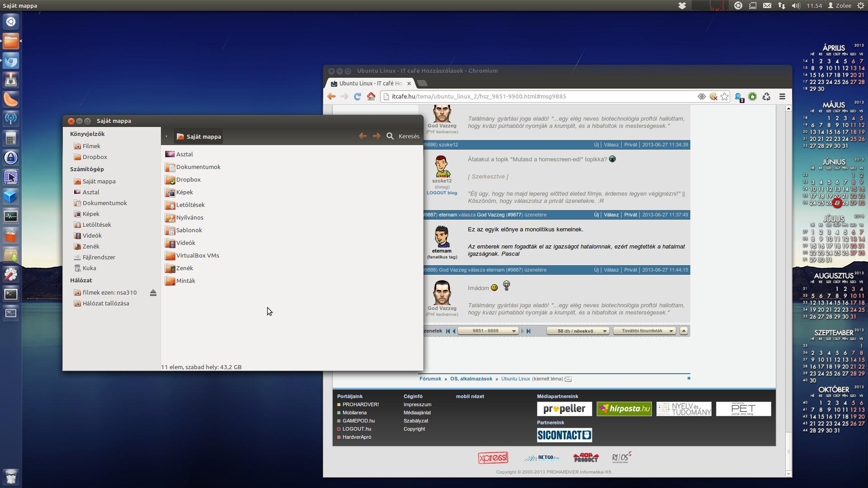The image size is (868, 488).
Task: Click the Privát link on message #9888
Action: coord(631,270)
